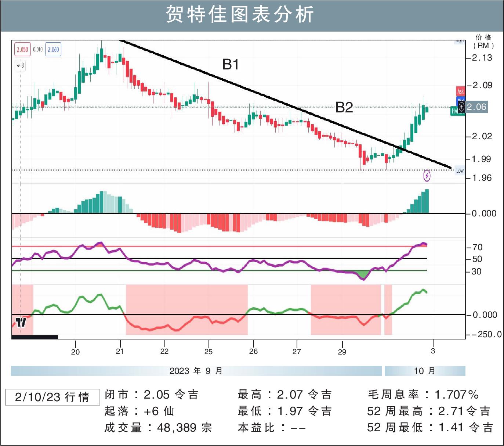This screenshot has height=446, width=504.
Task: Select the 本益比 ratio text
Action: 272,427
